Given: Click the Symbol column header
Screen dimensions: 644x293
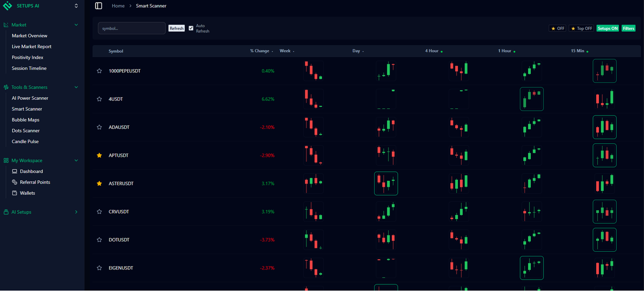Looking at the screenshot, I should click(116, 51).
